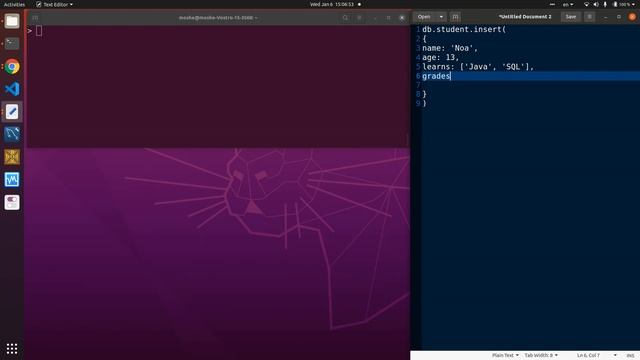The height and width of the screenshot is (360, 640).
Task: Expand the Open recent files dropdown arrow
Action: (441, 17)
